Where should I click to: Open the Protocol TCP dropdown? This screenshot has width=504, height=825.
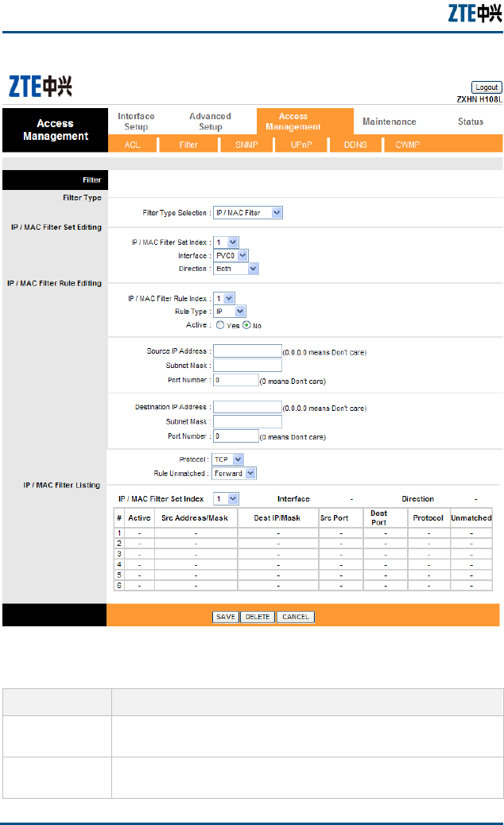228,459
